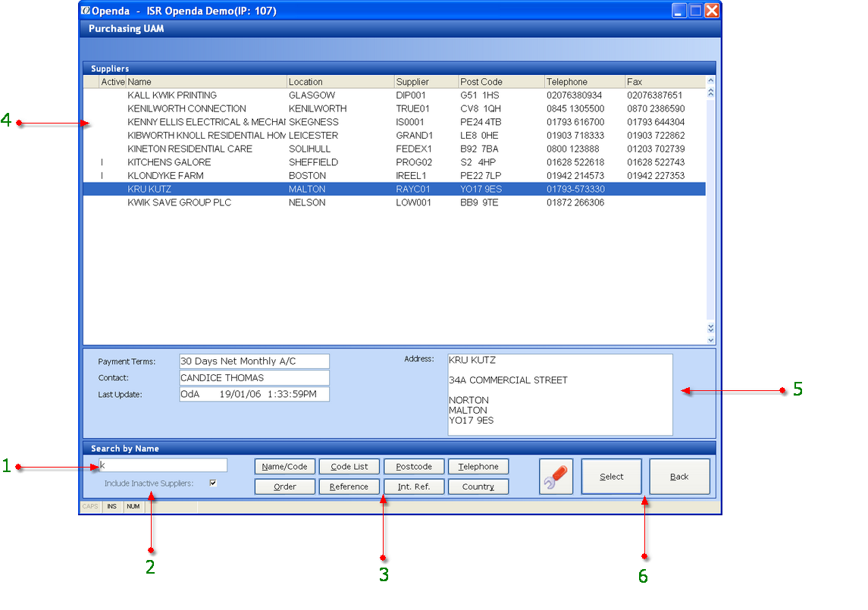Click the Order search button

pos(284,486)
